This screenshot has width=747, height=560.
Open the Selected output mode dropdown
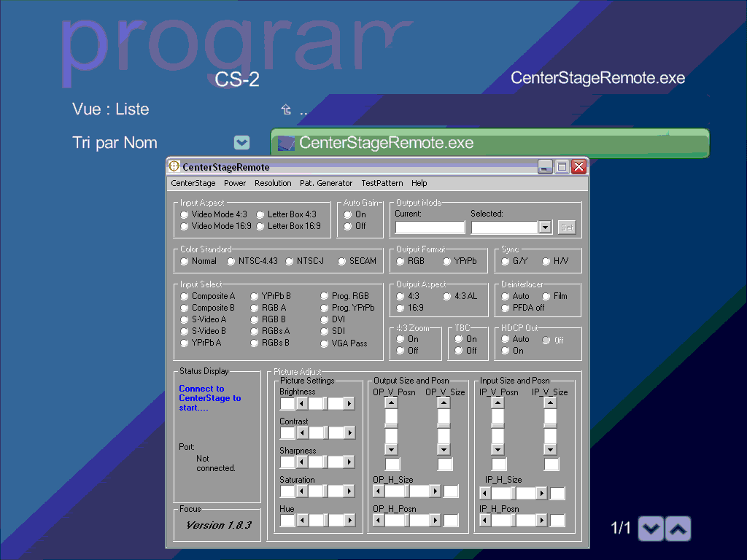coord(544,227)
